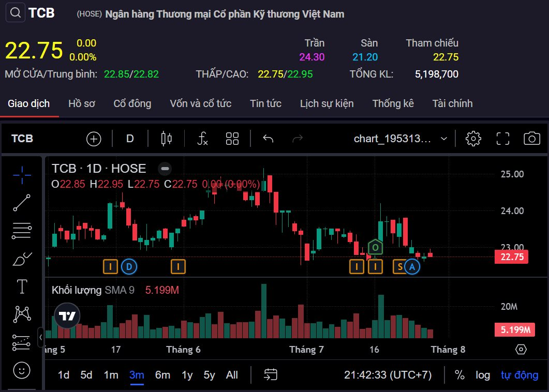
Task: Collapse the TCB legend with minus button
Action: coord(165,169)
